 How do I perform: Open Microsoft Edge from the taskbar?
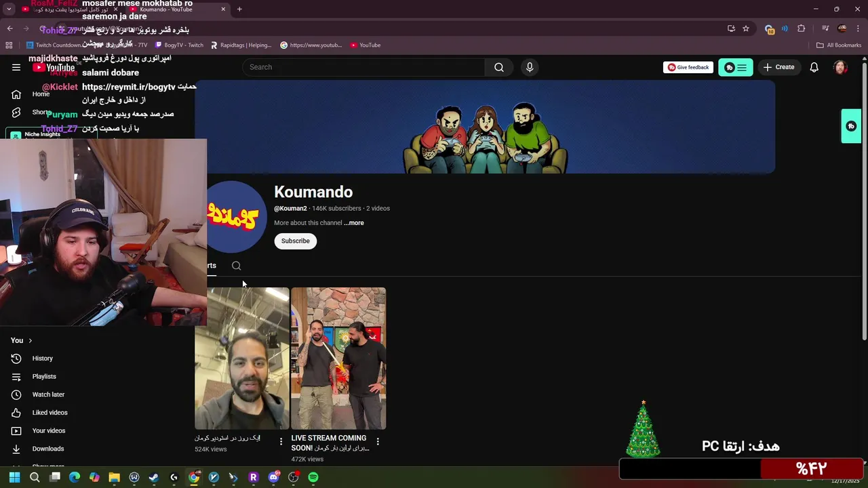pyautogui.click(x=75, y=477)
